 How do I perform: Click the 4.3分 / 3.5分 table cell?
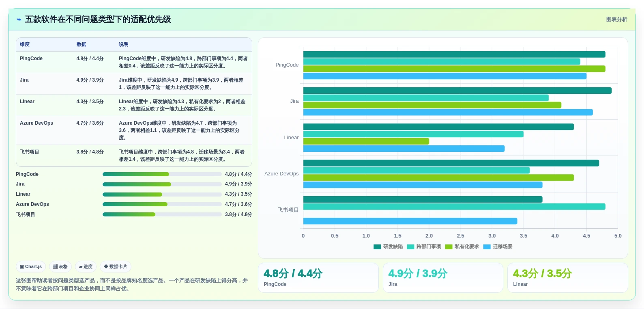90,102
